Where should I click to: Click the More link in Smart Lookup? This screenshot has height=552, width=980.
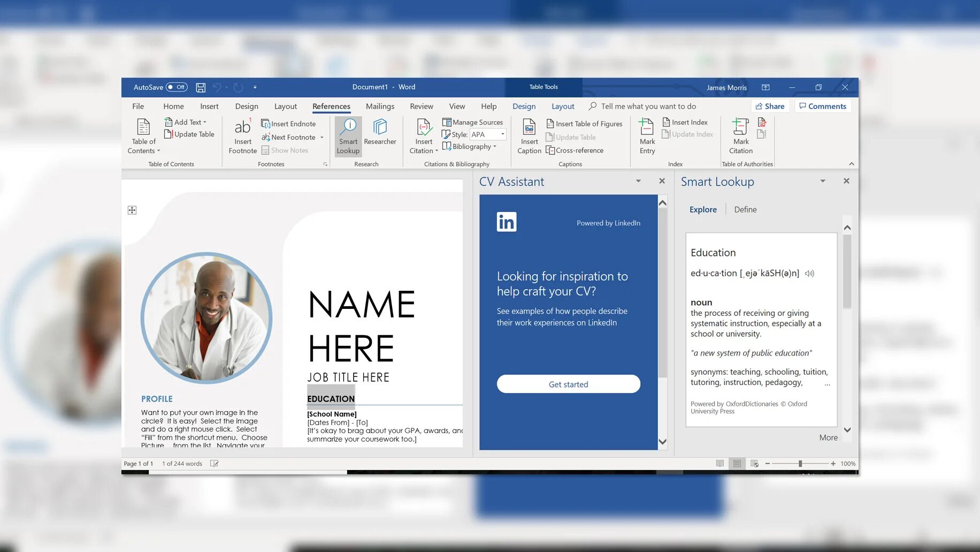pos(828,437)
